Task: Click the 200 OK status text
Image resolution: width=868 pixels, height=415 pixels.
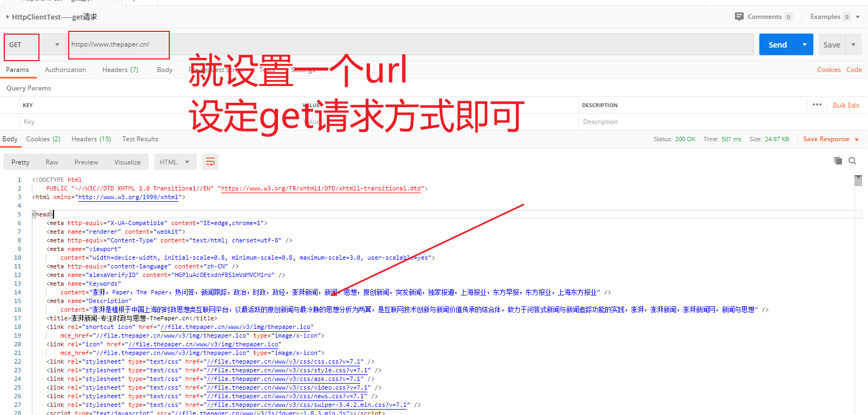Action: [685, 139]
